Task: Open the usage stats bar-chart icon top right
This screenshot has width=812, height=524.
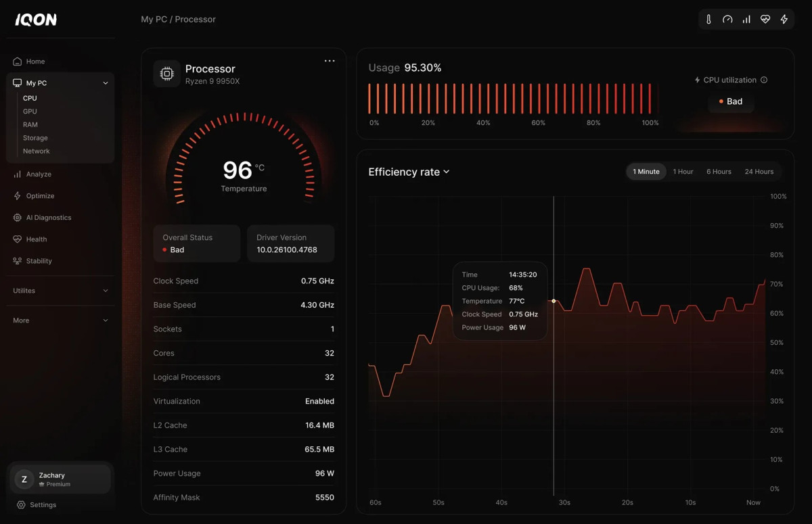Action: (x=746, y=19)
